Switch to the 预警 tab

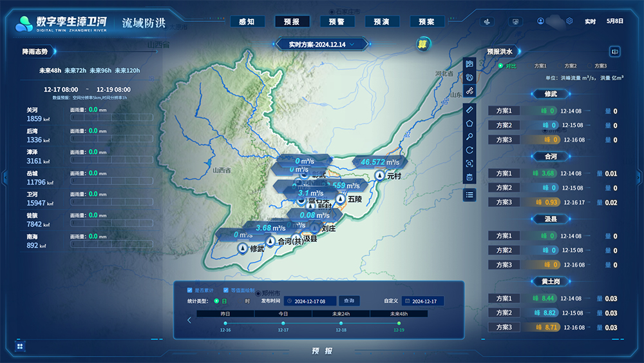[x=337, y=22]
